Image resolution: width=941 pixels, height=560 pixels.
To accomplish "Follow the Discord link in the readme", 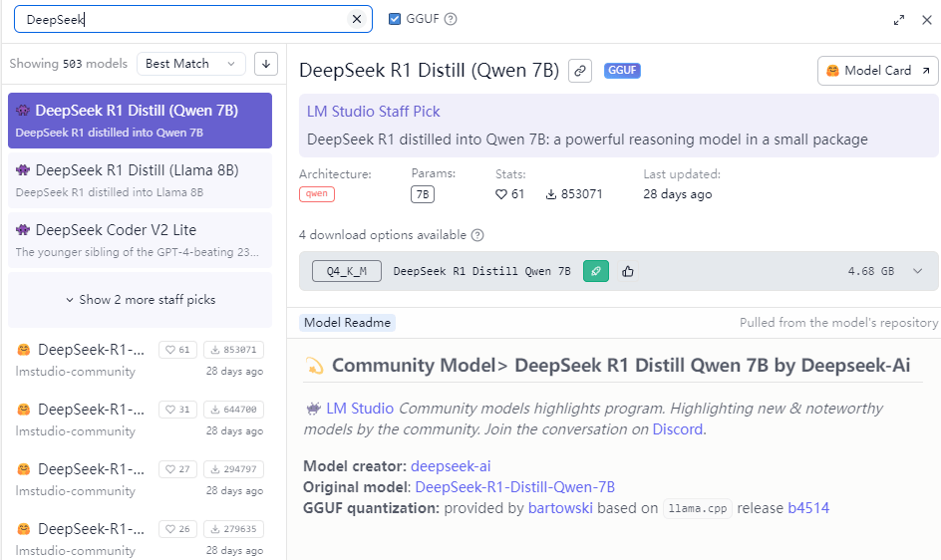I will (678, 429).
